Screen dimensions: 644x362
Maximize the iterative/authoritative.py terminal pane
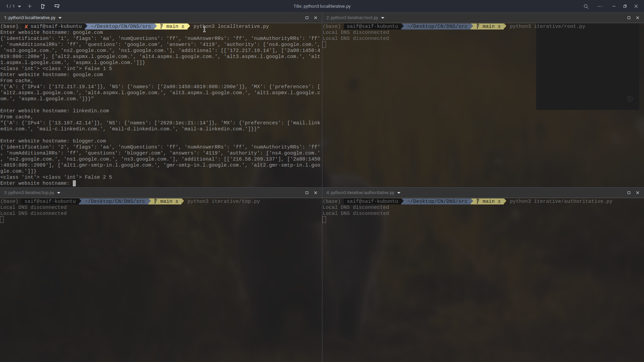tap(629, 193)
